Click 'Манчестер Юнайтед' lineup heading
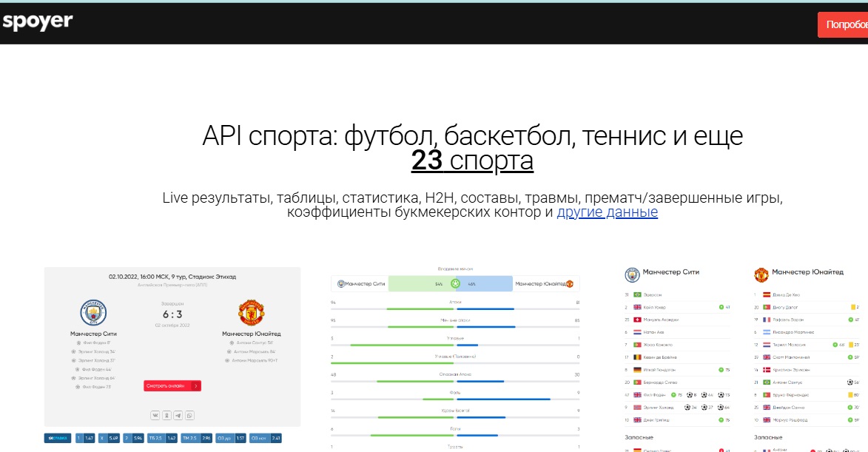 pyautogui.click(x=807, y=272)
